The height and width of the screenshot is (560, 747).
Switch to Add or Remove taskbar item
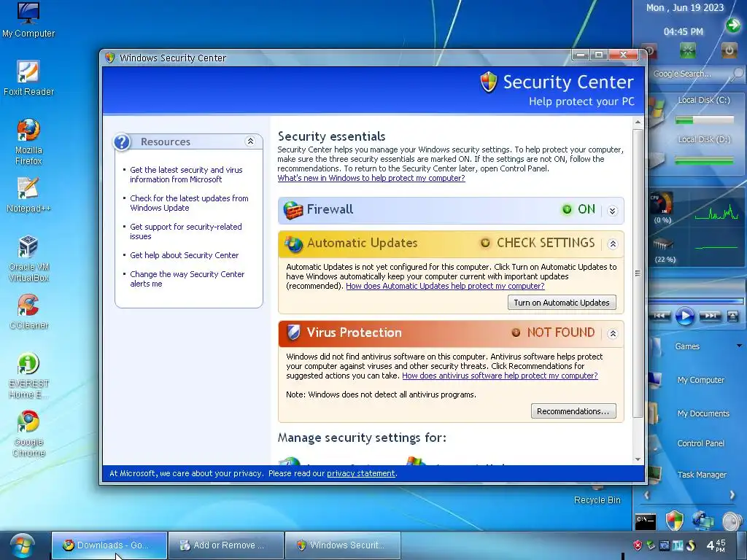click(x=226, y=545)
